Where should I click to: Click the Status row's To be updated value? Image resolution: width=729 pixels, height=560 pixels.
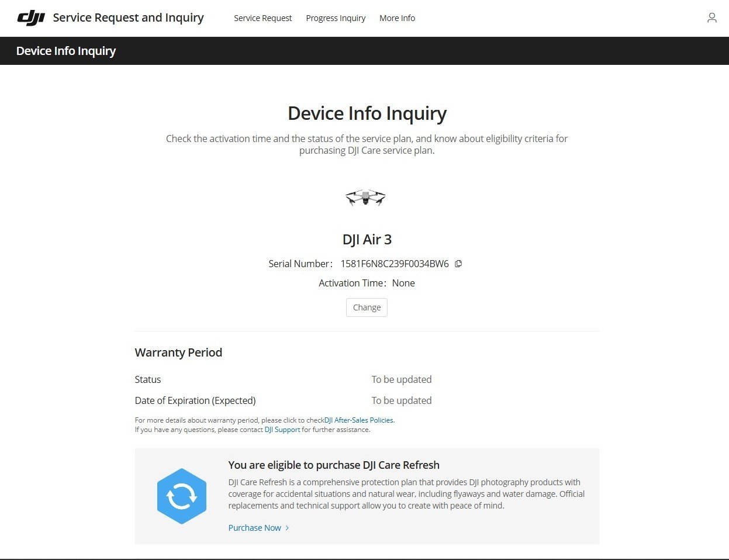click(402, 379)
